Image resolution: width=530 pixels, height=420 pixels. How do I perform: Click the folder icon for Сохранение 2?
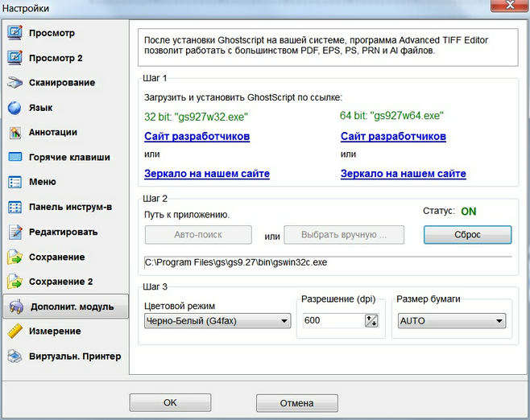[x=14, y=282]
